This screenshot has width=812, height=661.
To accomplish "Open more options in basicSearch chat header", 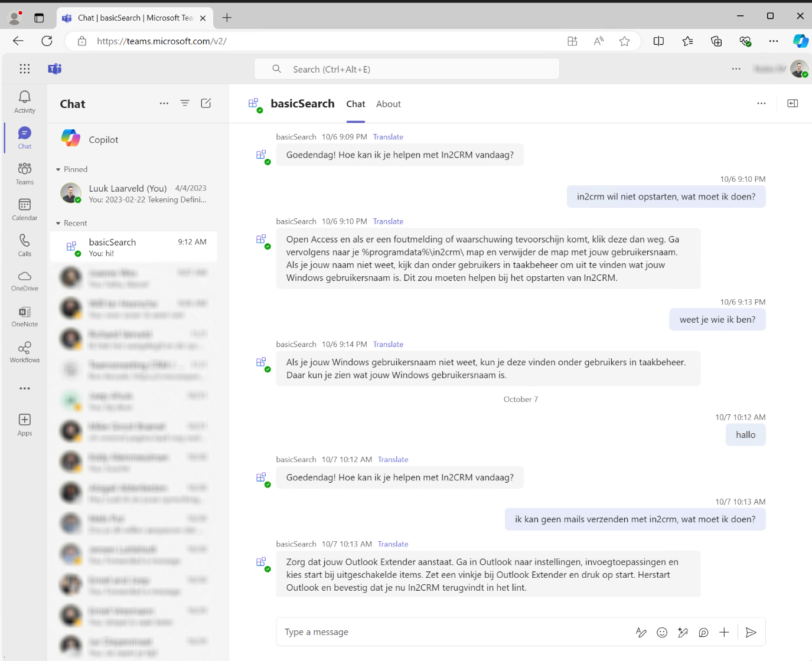I will click(761, 103).
